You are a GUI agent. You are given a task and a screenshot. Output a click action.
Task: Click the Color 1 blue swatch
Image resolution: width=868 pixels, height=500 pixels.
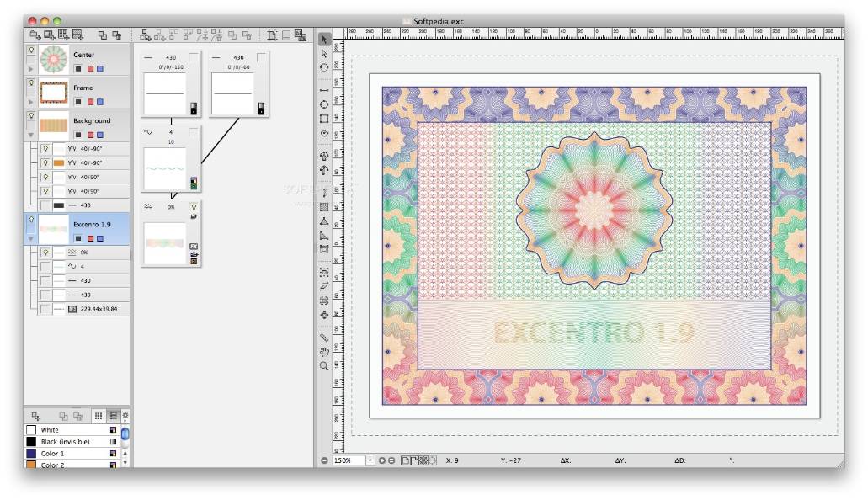pyautogui.click(x=31, y=453)
